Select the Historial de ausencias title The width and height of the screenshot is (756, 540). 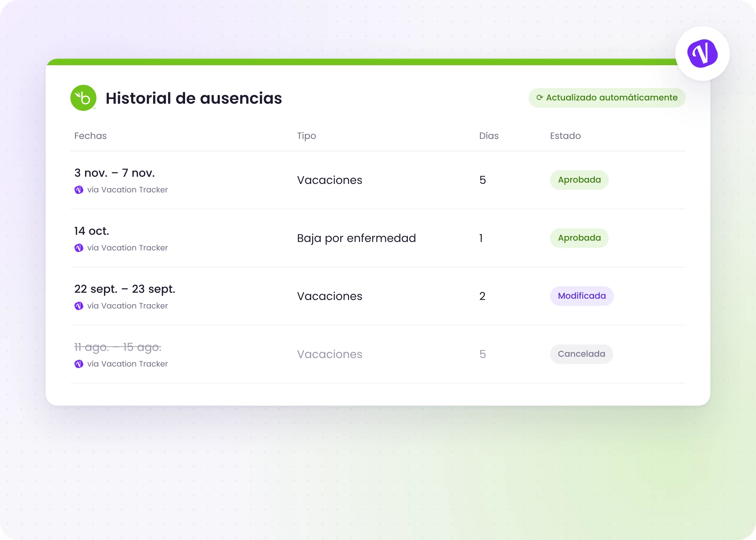pyautogui.click(x=194, y=98)
